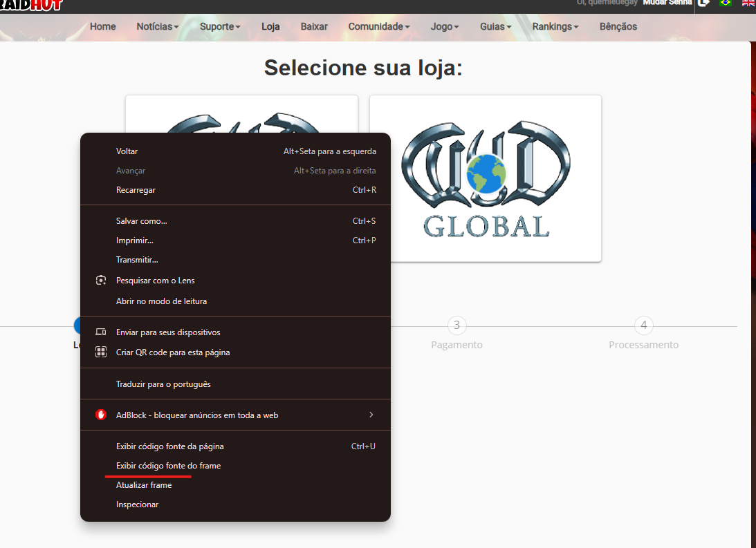The width and height of the screenshot is (756, 548).
Task: Open the Bênçãos page from the navbar
Action: [618, 26]
